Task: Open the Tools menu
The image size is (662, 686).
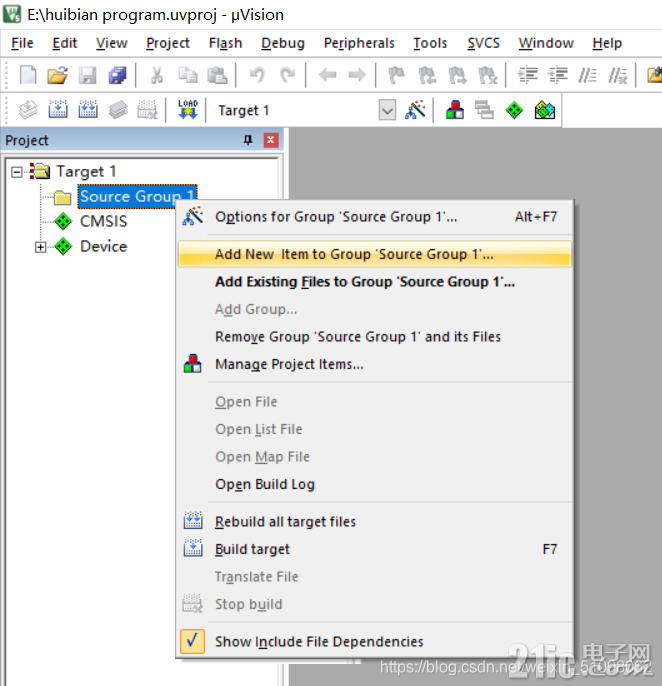Action: (430, 43)
